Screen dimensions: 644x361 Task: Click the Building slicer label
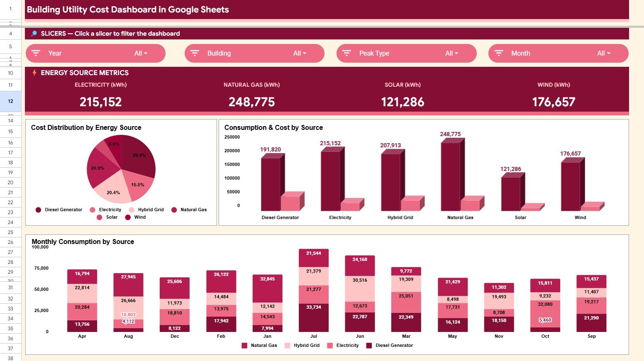click(219, 53)
